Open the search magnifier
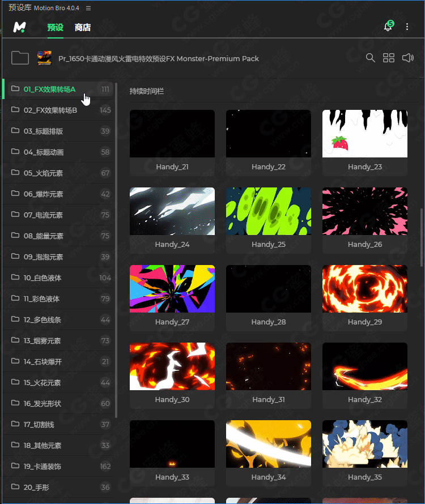Viewport: 425px width, 504px height. (370, 58)
